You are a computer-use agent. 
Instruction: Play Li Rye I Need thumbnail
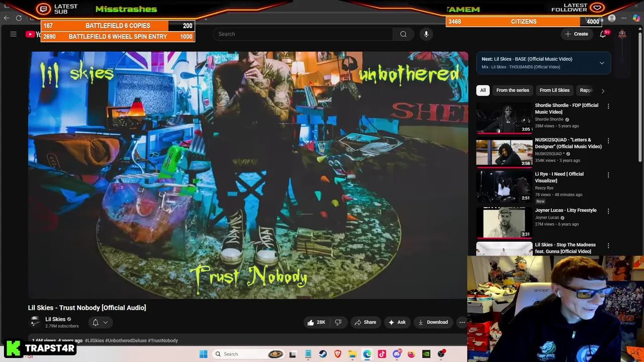click(x=504, y=187)
